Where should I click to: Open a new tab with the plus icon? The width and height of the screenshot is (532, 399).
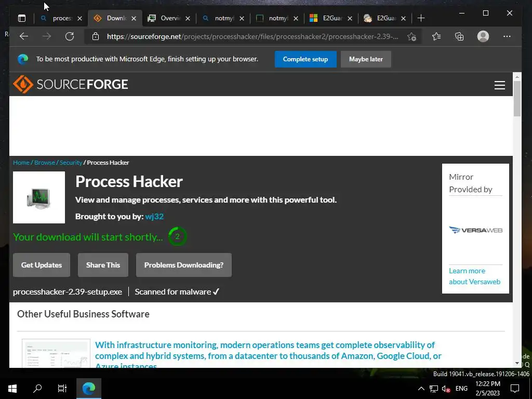pyautogui.click(x=421, y=18)
